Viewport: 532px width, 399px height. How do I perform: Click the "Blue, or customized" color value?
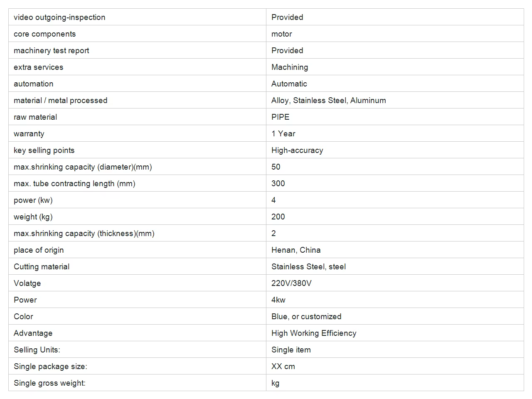306,316
